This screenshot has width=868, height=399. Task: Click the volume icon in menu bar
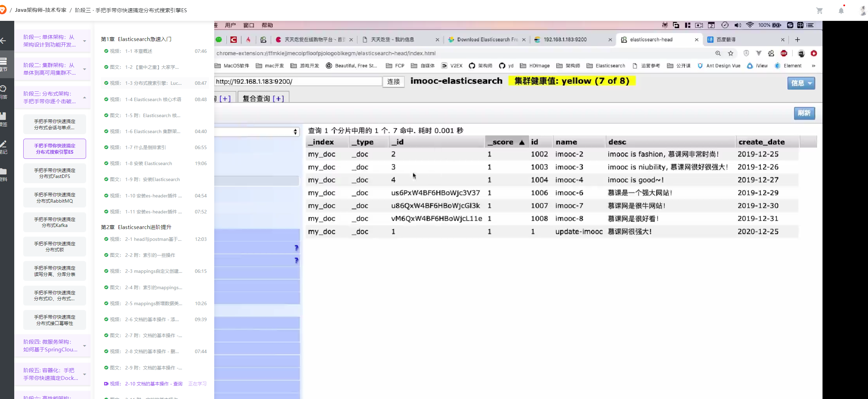[738, 25]
